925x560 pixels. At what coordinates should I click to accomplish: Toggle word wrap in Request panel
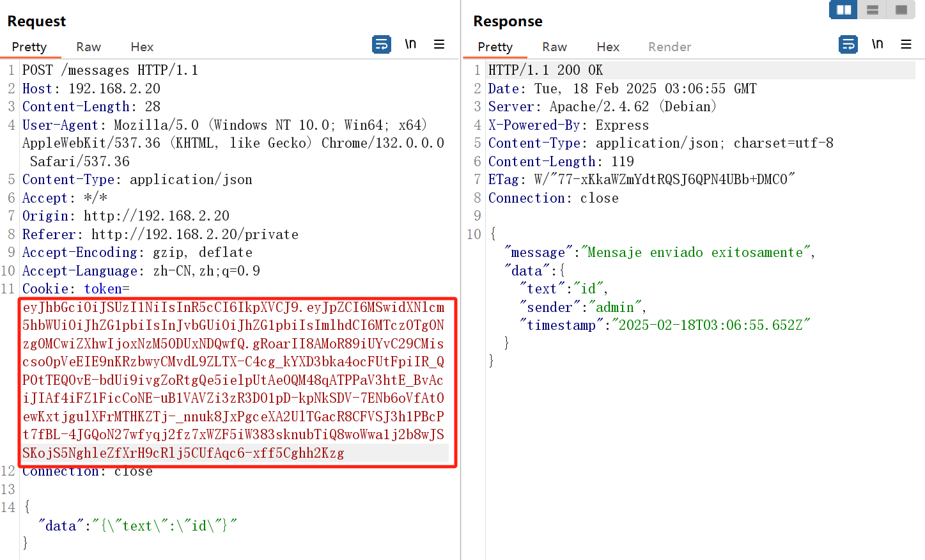point(382,45)
